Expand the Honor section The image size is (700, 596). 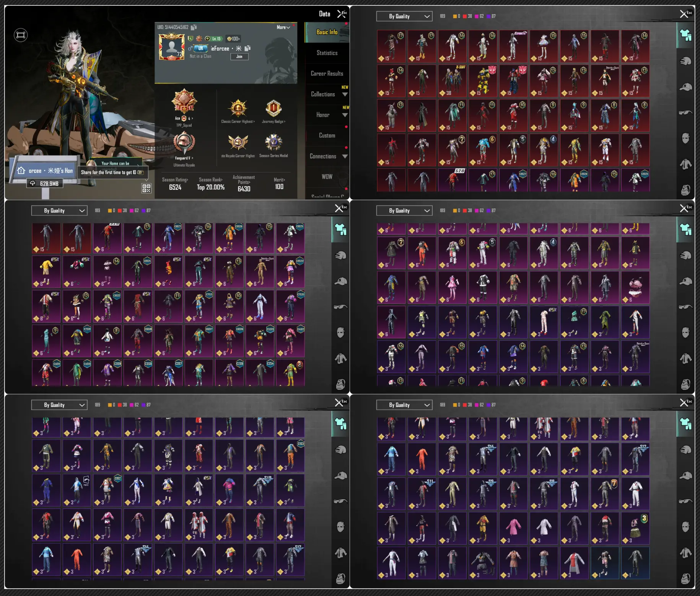tap(327, 115)
